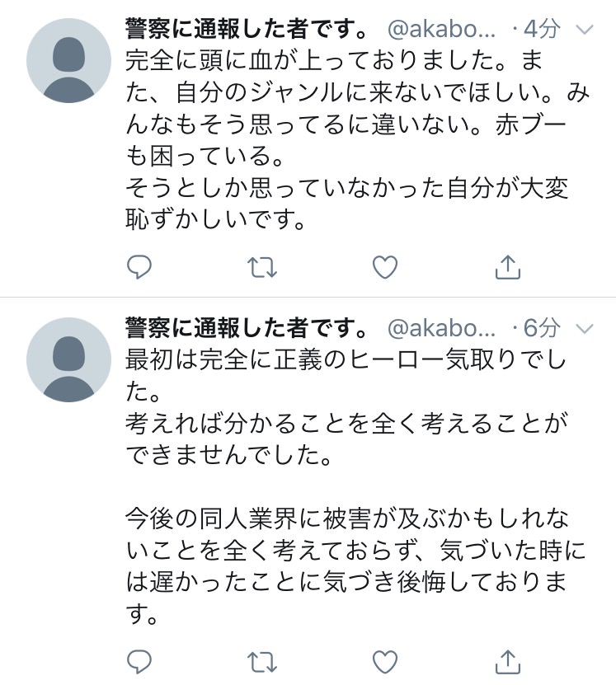Image resolution: width=616 pixels, height=685 pixels.
Task: Share the 6分 tweet
Action: click(508, 662)
